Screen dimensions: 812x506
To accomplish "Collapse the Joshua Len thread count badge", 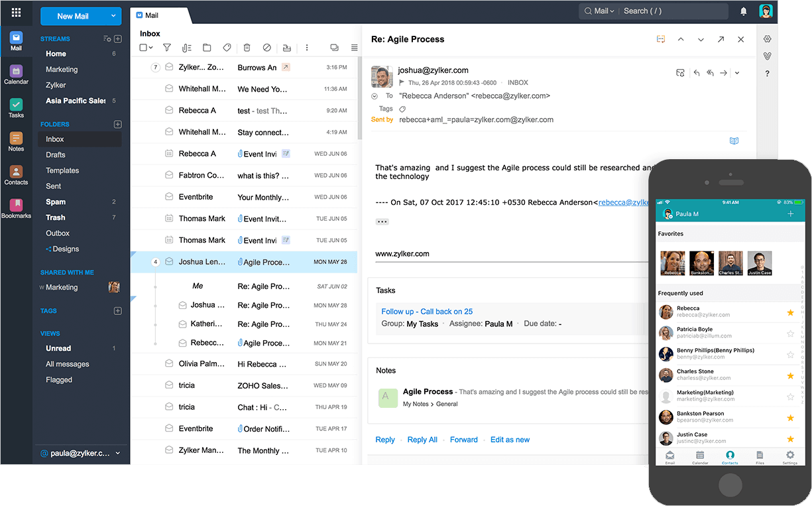I will tap(156, 262).
